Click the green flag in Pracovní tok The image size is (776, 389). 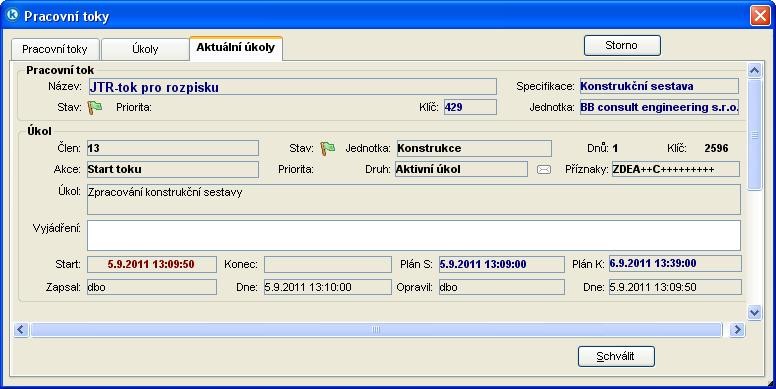click(95, 107)
